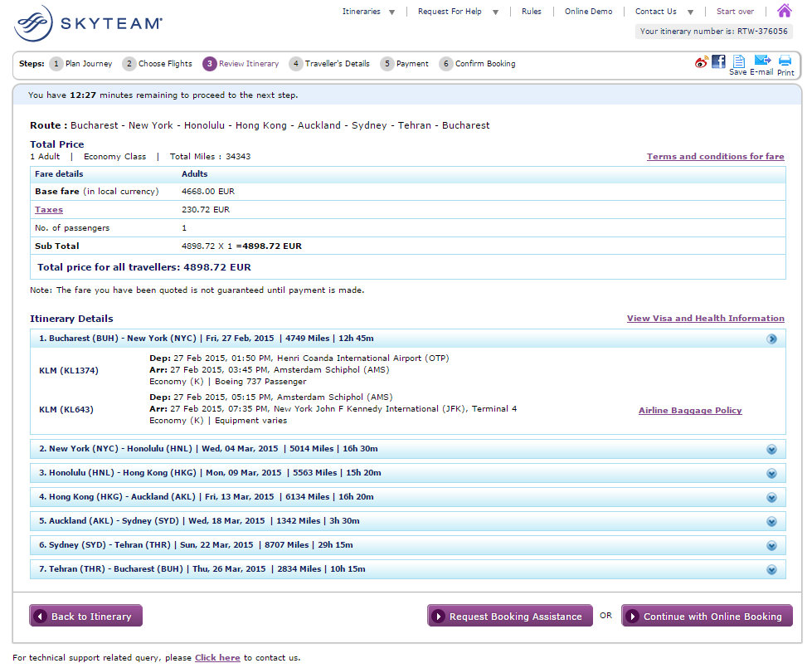Go to step 2 Choose Flights
Screen dimensions: 812x668
tap(157, 64)
